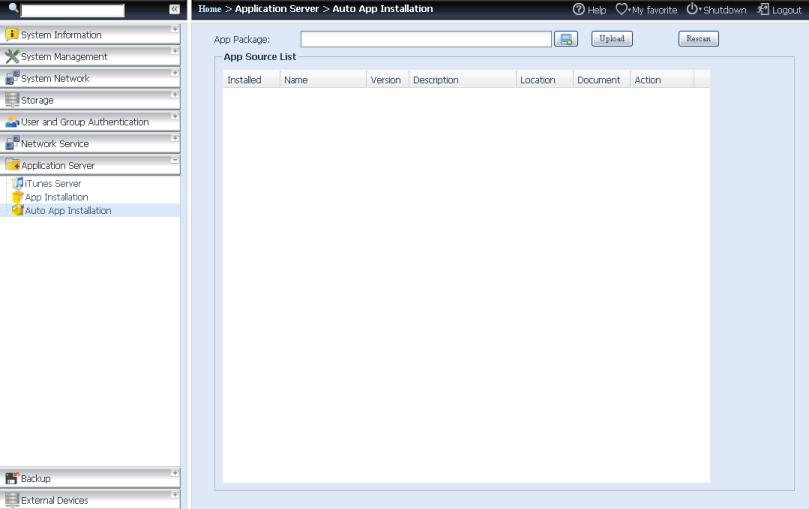
Task: Click the search magnifier icon
Action: (x=13, y=8)
